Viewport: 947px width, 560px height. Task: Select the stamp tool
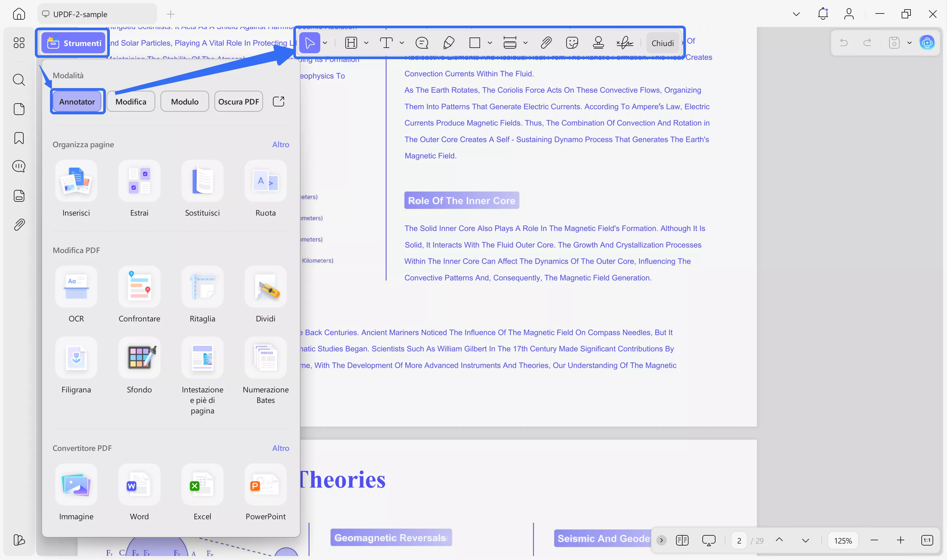pyautogui.click(x=598, y=43)
